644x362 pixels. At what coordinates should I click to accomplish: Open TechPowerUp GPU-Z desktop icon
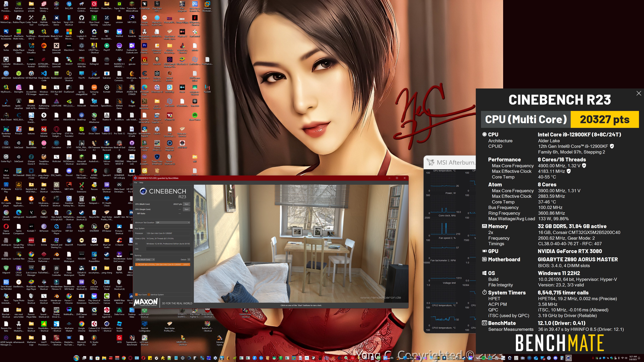[31, 34]
